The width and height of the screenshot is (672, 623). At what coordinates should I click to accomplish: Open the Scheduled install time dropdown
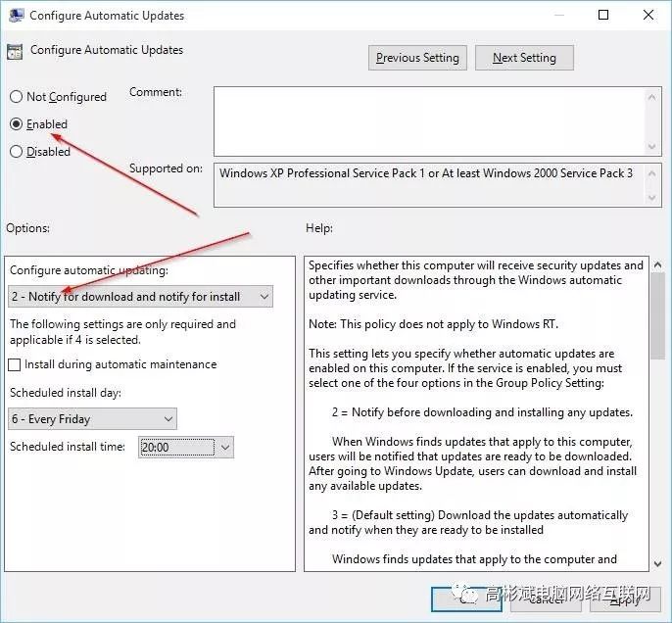click(186, 448)
